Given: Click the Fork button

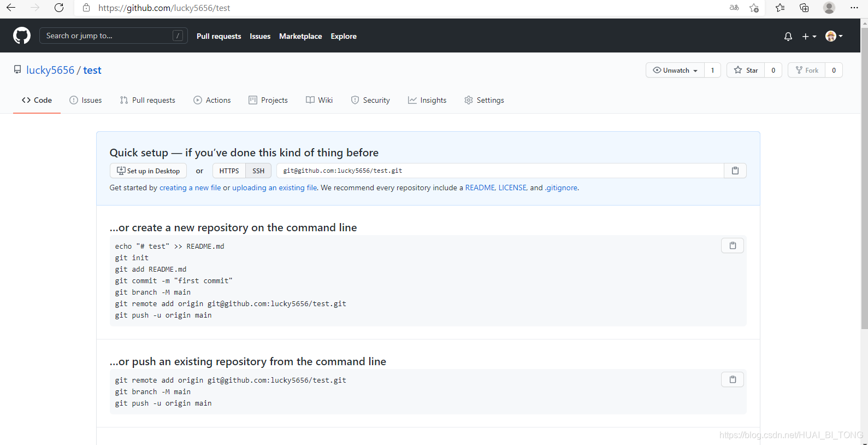Looking at the screenshot, I should 806,70.
